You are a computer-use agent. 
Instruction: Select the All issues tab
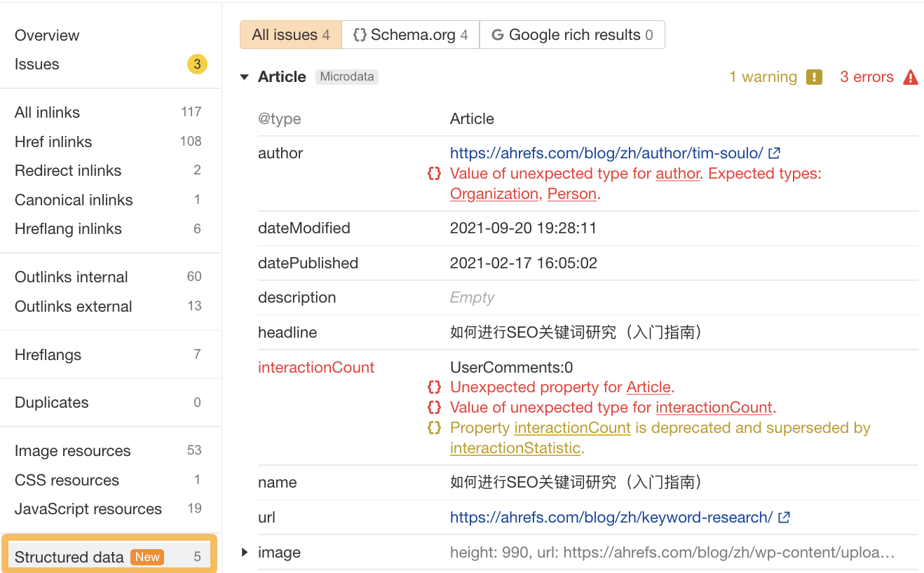point(290,34)
